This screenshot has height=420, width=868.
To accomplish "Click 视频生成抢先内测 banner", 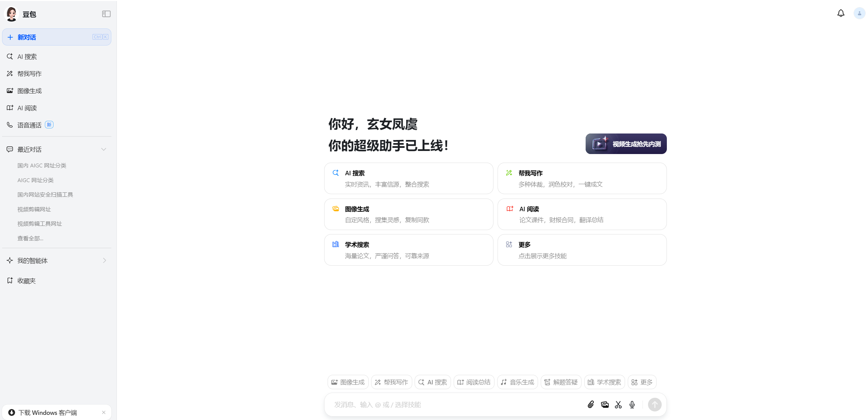I will pyautogui.click(x=626, y=144).
